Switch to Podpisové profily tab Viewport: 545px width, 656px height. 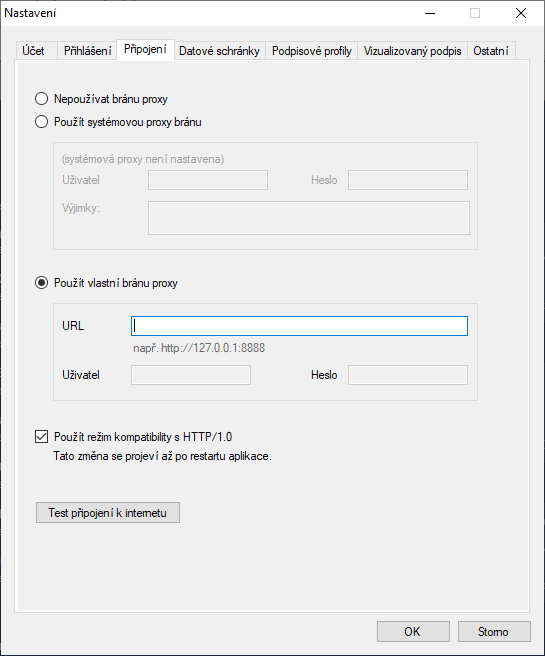click(x=312, y=51)
